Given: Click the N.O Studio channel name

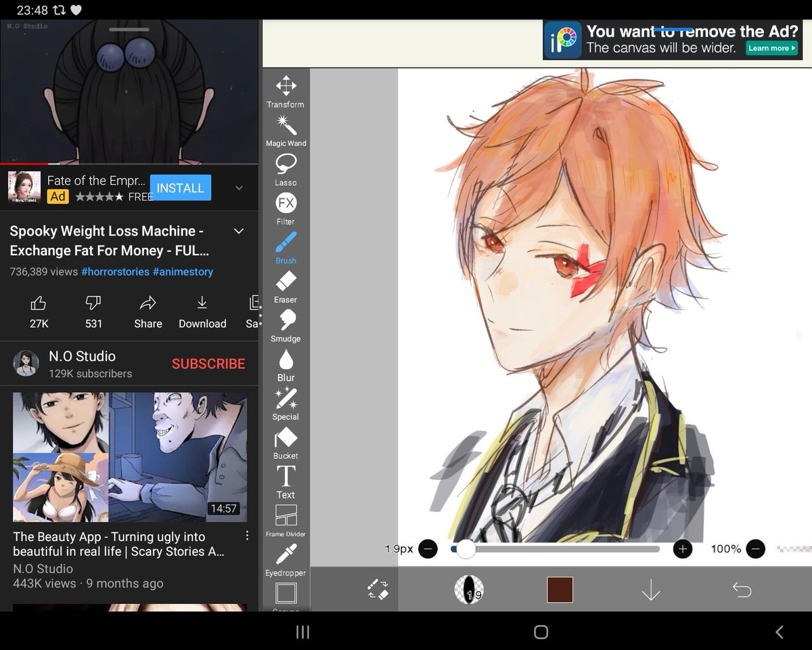Looking at the screenshot, I should pos(82,356).
